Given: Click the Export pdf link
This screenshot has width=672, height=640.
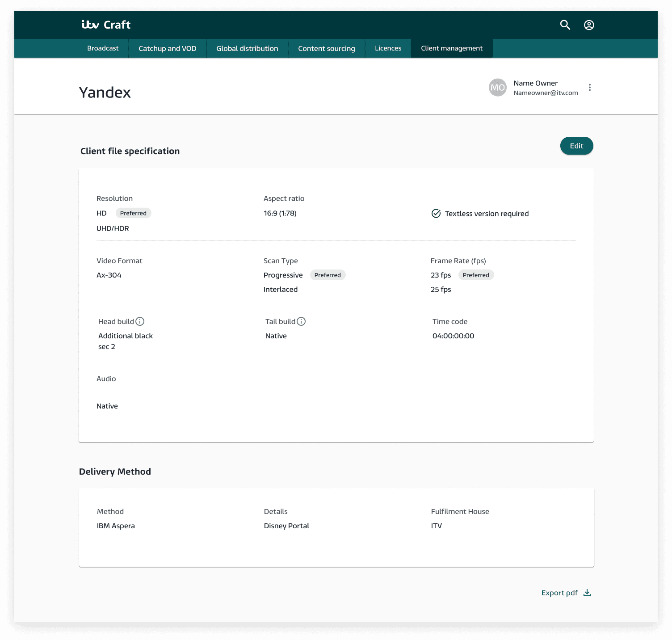Looking at the screenshot, I should 559,593.
